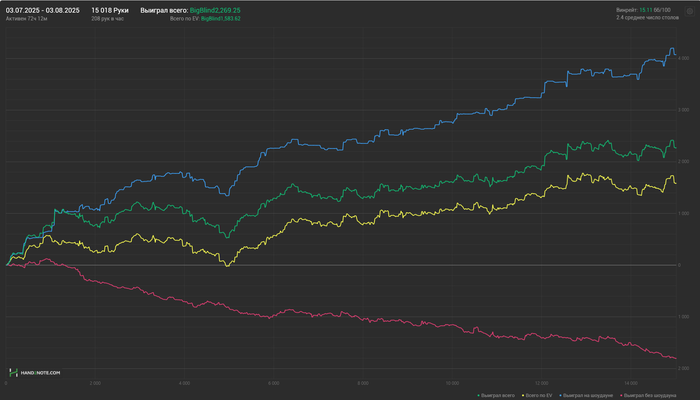Click the 4 000 y-axis label

683,58
